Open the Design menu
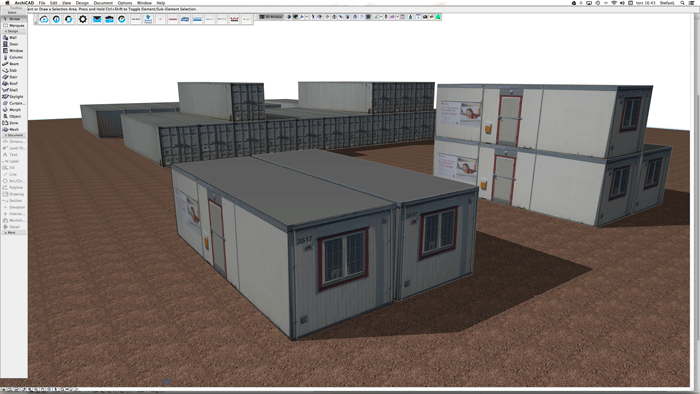The image size is (700, 394). click(x=82, y=3)
